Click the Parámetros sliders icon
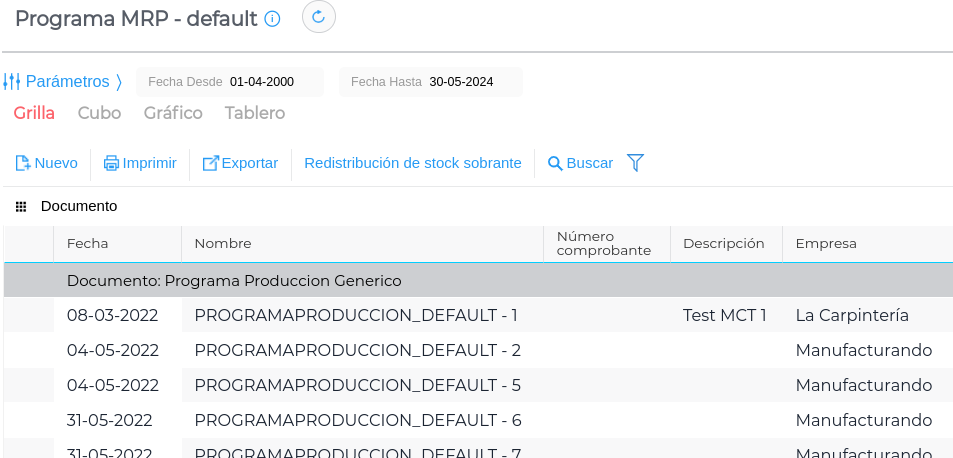 pos(12,81)
